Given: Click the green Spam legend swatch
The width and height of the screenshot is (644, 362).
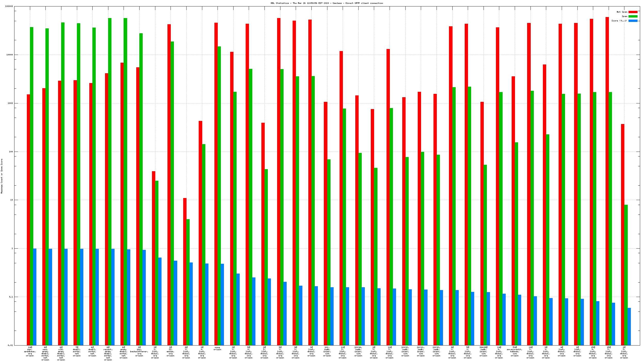Looking at the screenshot, I should click(x=633, y=17).
